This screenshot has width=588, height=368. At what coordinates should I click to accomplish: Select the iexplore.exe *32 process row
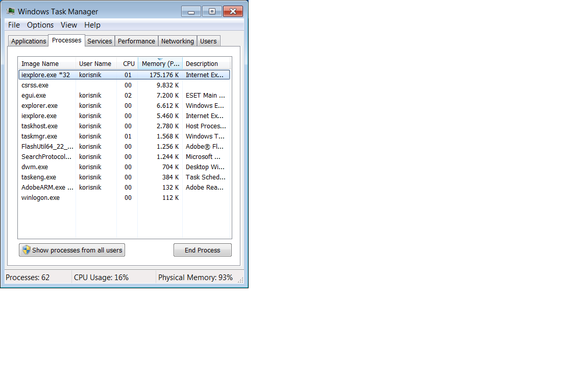pos(124,75)
